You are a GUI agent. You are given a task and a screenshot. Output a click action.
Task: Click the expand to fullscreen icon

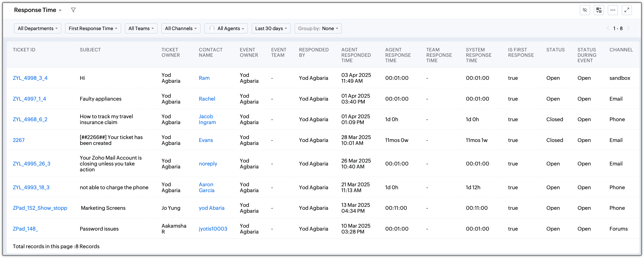627,10
